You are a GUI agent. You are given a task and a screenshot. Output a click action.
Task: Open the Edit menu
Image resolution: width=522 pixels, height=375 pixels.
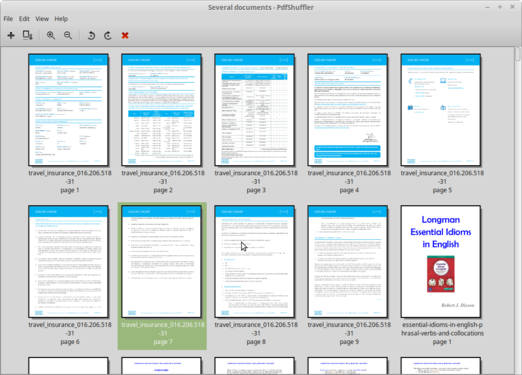point(24,19)
